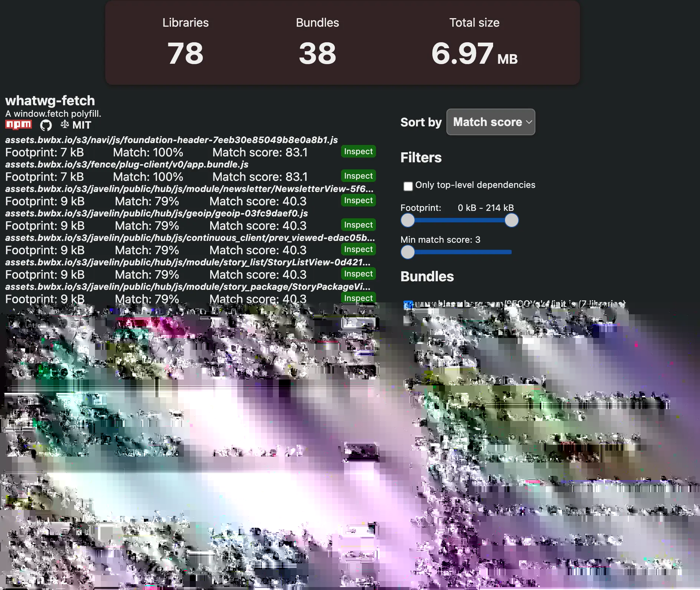Click the Bundles section heading
This screenshot has width=700, height=590.
[427, 276]
